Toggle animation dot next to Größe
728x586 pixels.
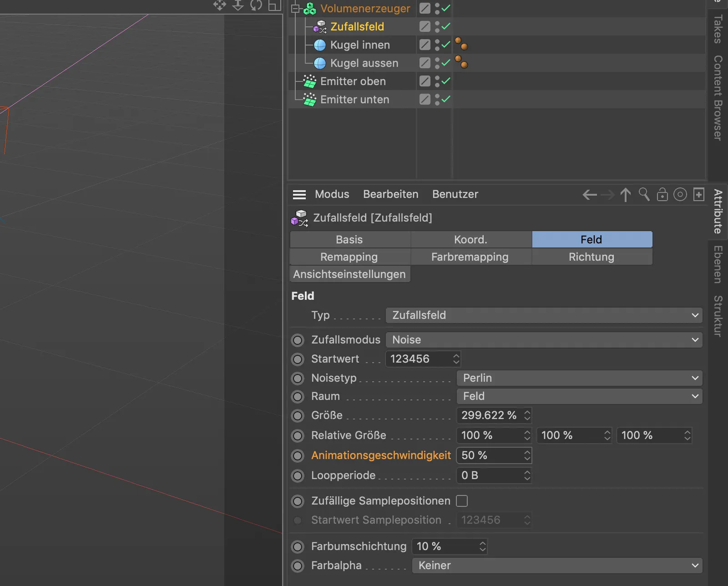298,415
